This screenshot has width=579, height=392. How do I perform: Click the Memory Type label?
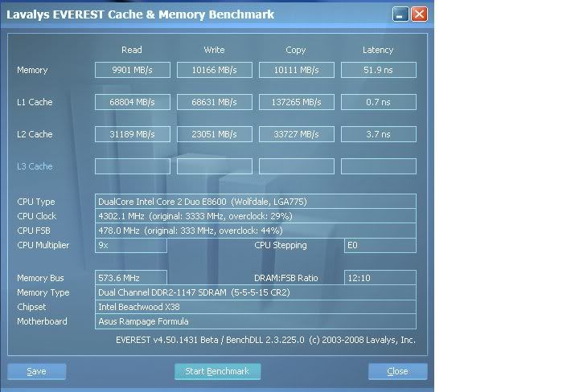tap(43, 292)
